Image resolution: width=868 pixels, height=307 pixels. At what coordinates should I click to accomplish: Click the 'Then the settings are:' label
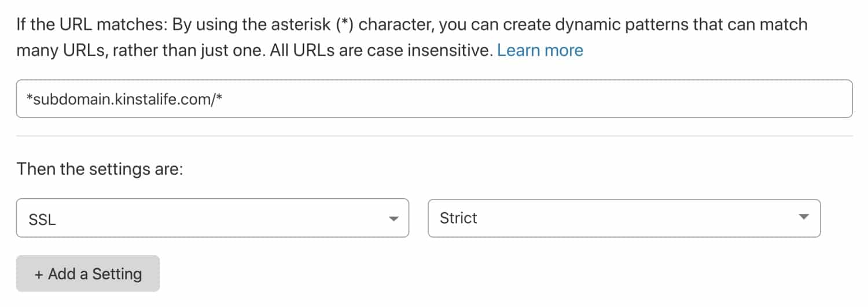[x=100, y=169]
